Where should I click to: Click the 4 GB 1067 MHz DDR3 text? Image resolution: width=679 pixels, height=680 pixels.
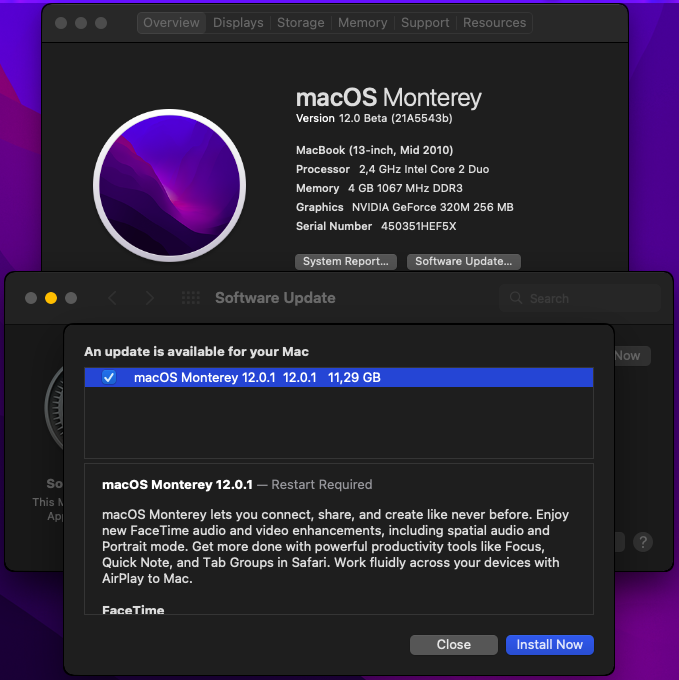coord(405,188)
